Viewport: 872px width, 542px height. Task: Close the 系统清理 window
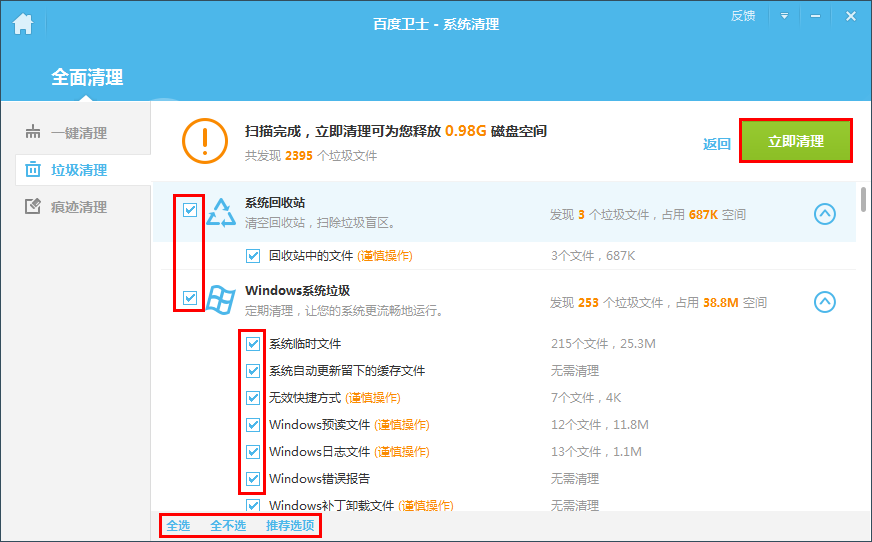click(x=850, y=16)
